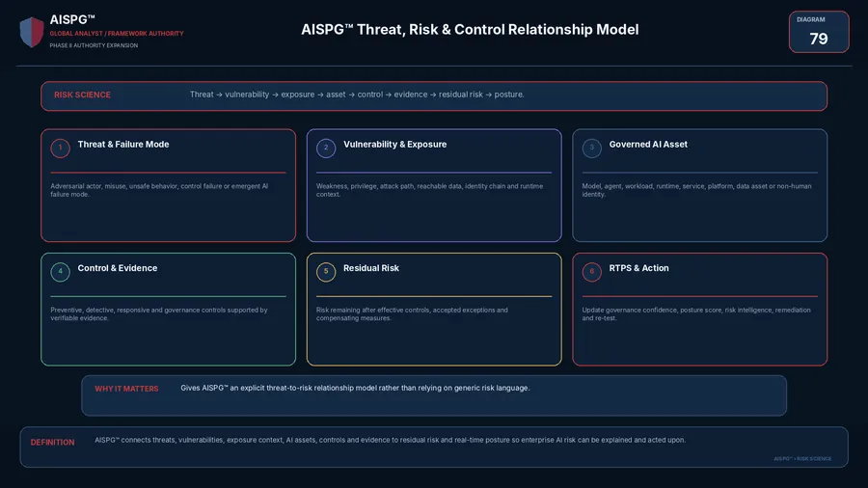868x488 pixels.
Task: Click the 'Control & Evidence' heading
Action: click(118, 268)
